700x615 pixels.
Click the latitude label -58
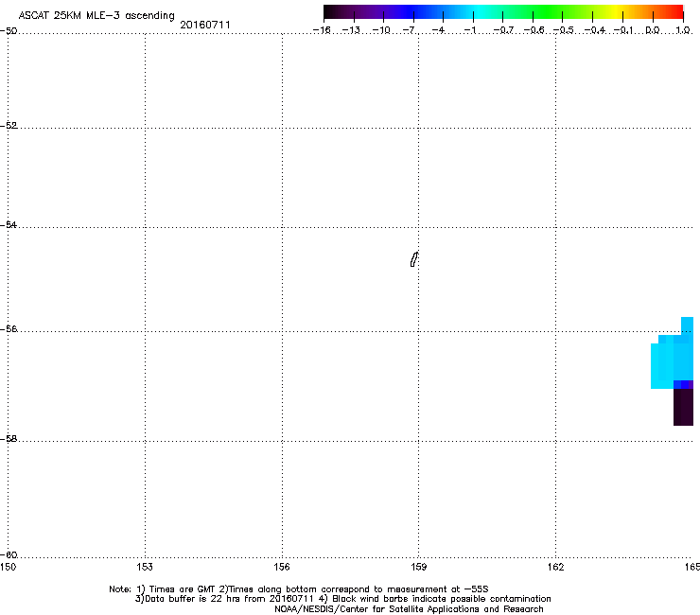9,439
